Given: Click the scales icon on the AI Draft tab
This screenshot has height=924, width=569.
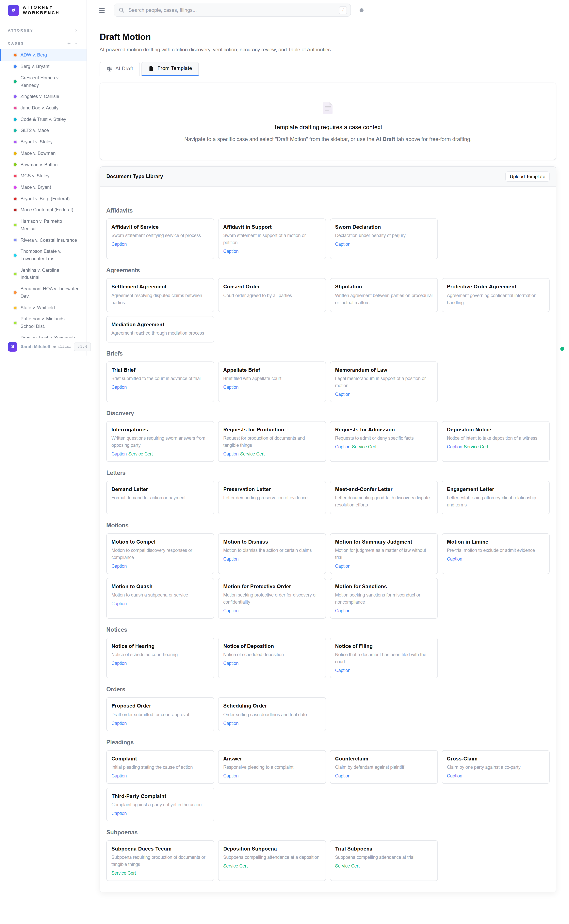Looking at the screenshot, I should [109, 69].
